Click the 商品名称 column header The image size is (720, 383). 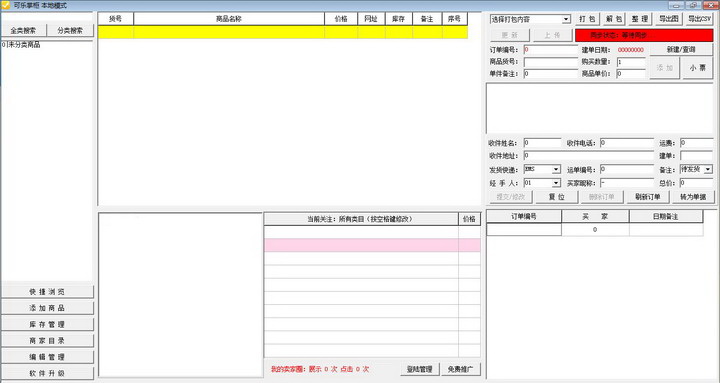pos(229,19)
